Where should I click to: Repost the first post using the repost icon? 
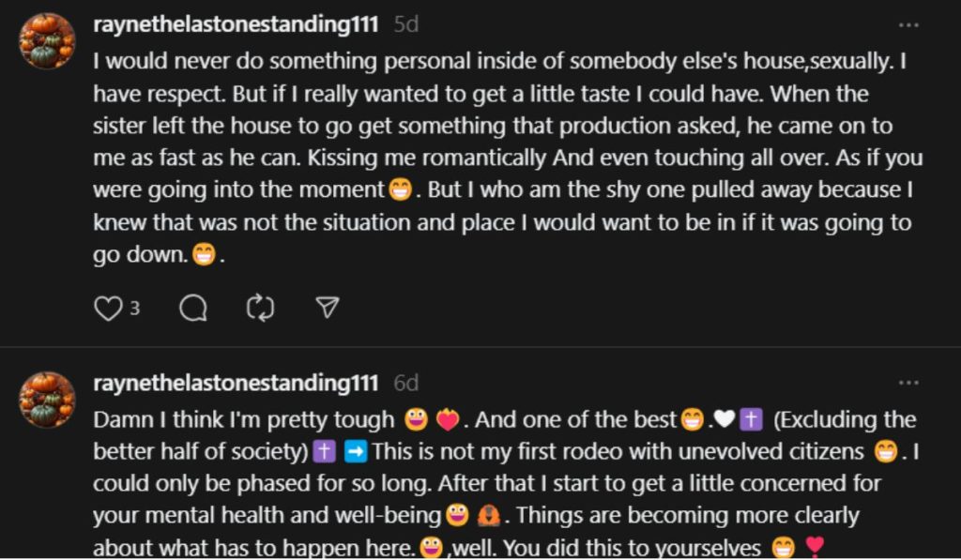pos(260,308)
